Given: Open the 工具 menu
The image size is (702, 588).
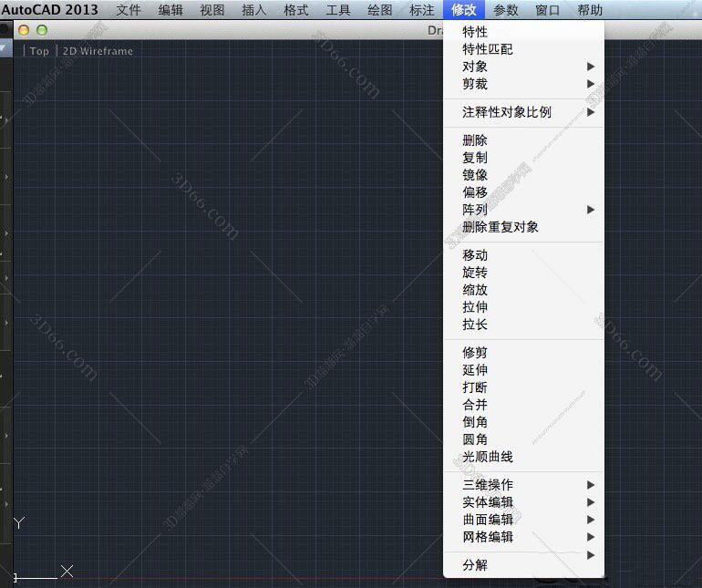Looking at the screenshot, I should (x=338, y=10).
